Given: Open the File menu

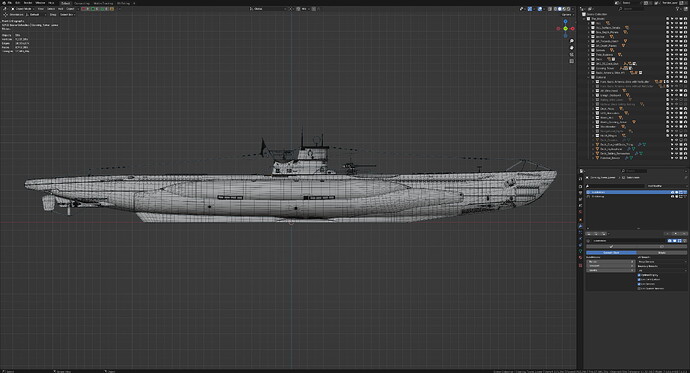Looking at the screenshot, I should click(x=10, y=3).
